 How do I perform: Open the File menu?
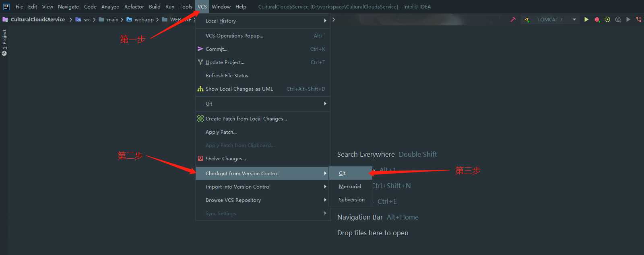click(x=19, y=6)
